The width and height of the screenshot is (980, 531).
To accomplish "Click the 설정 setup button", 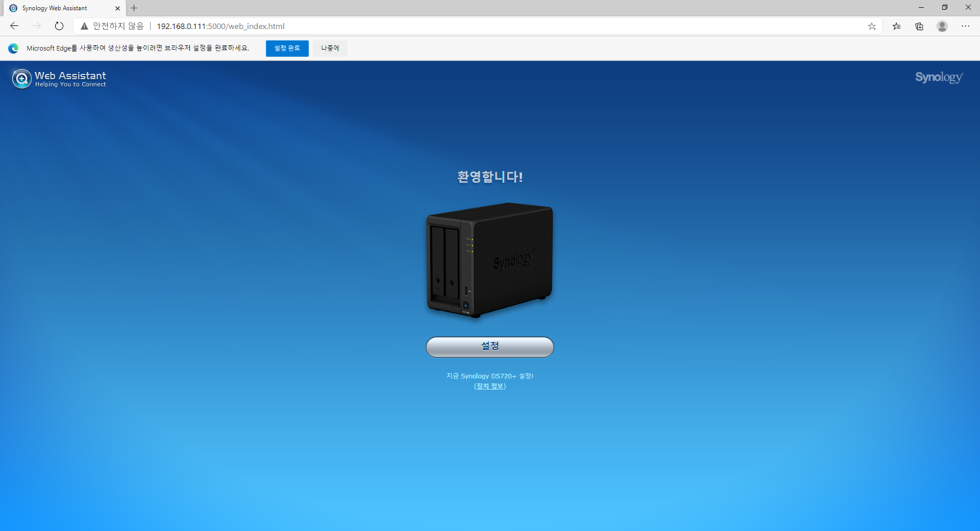I will click(490, 346).
